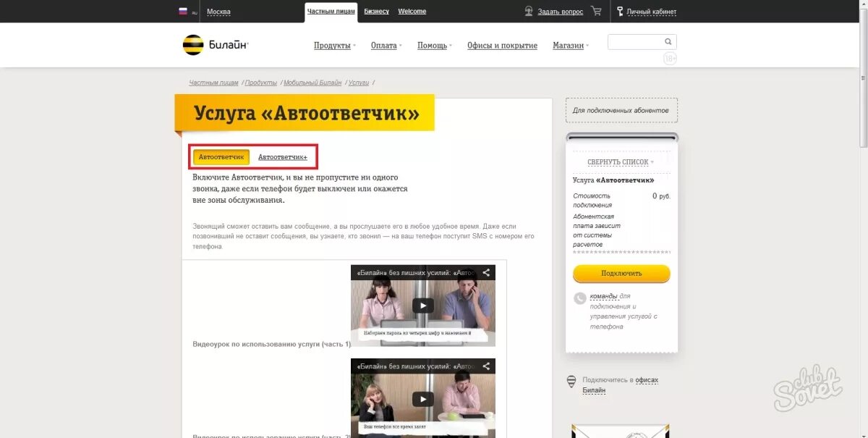
Task: Click the Услуга «Автоответчик» page heading
Action: (x=306, y=114)
